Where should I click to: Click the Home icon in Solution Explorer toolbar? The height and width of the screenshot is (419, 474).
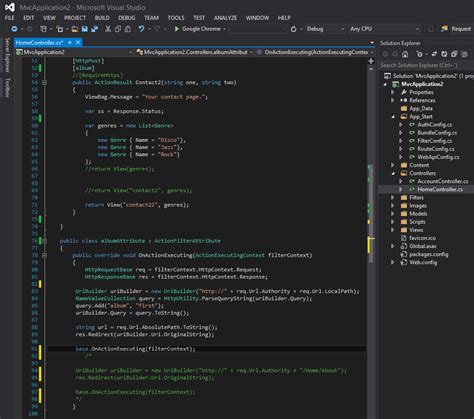click(405, 54)
